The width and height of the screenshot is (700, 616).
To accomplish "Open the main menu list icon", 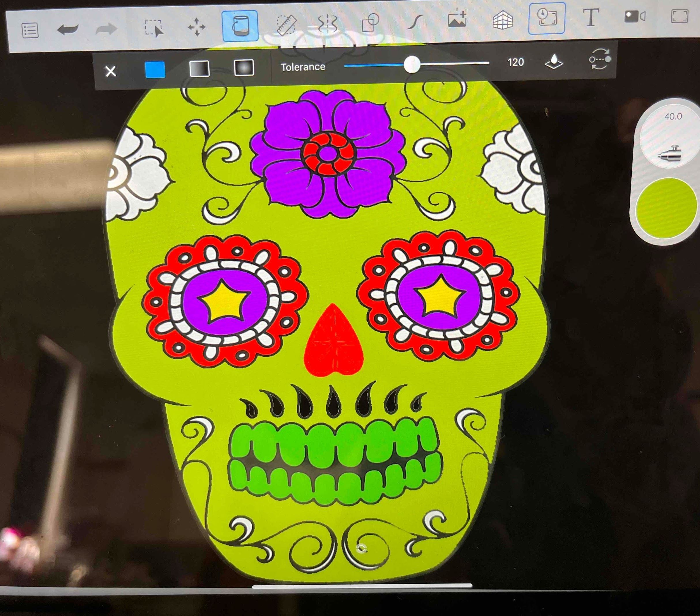I will (x=30, y=31).
